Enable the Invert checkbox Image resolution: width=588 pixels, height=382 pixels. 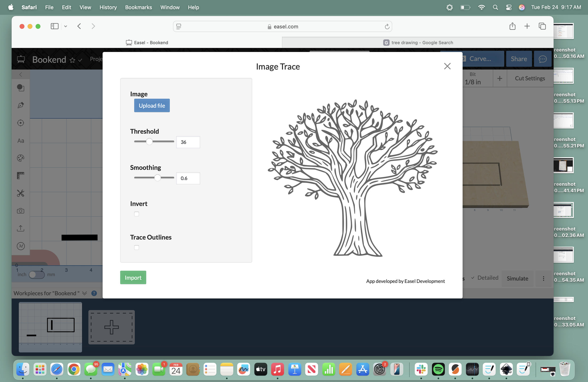pos(136,214)
